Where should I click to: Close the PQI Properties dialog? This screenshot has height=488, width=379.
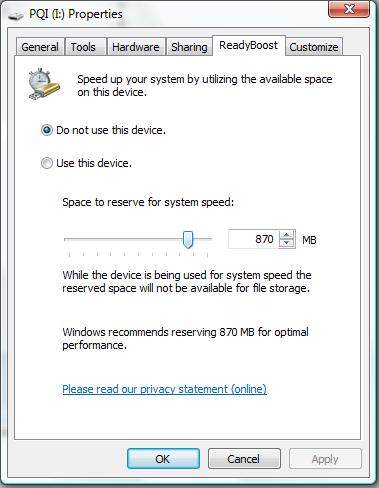tap(349, 9)
